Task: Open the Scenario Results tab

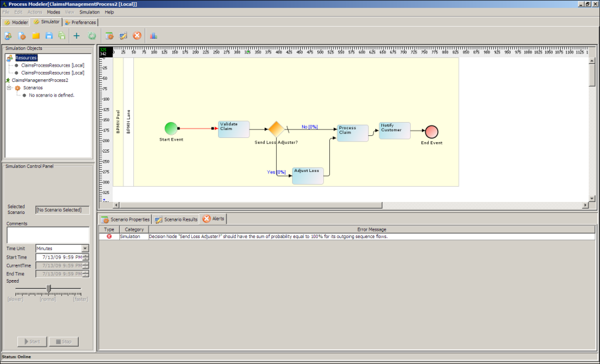Action: tap(176, 219)
